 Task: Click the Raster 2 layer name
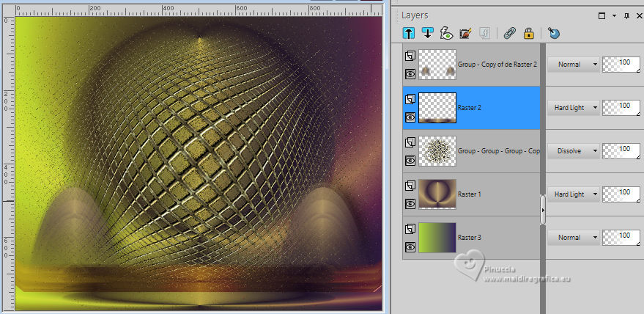(469, 108)
